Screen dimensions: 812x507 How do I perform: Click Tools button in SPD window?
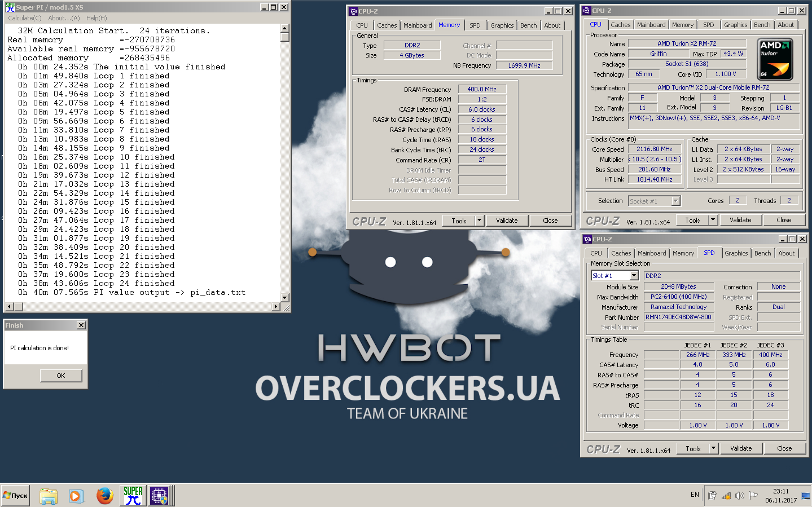(693, 448)
